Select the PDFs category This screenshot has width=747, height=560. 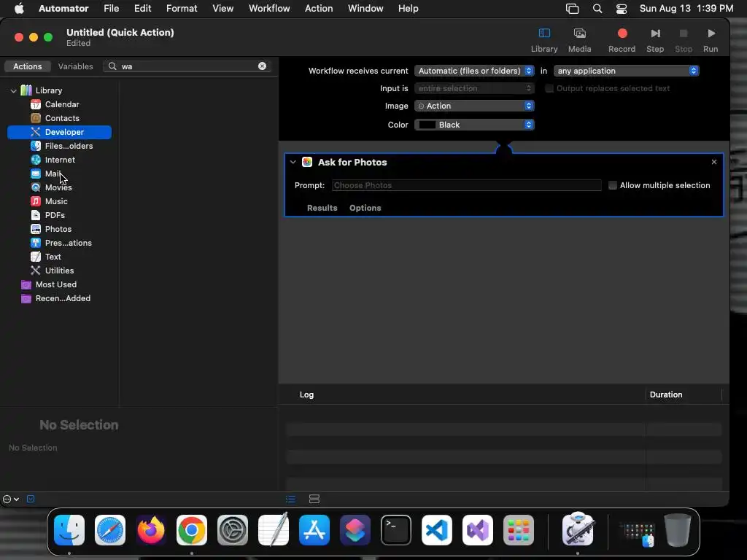[48, 215]
